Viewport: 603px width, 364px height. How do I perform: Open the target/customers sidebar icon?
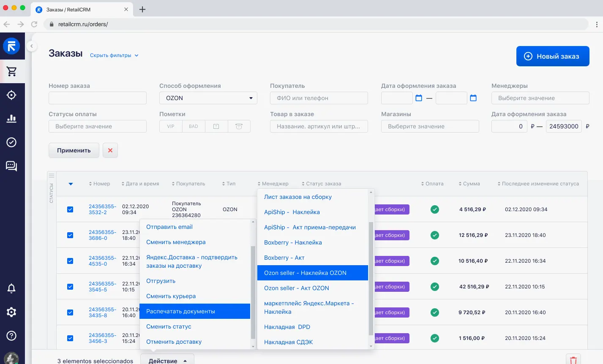[11, 95]
